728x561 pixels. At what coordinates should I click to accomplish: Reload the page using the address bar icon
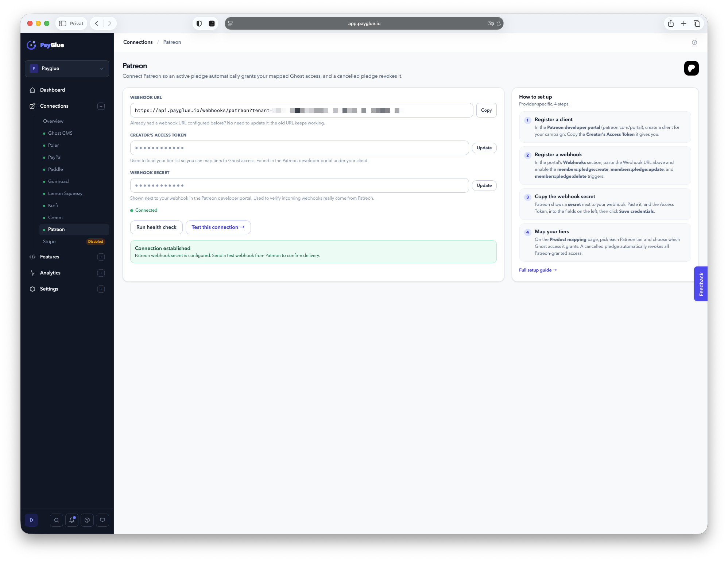coord(499,23)
